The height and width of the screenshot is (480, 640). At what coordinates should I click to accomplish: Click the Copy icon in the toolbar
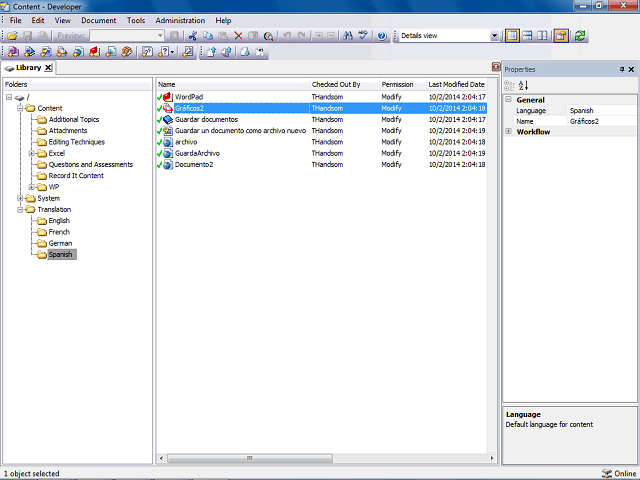[x=208, y=36]
